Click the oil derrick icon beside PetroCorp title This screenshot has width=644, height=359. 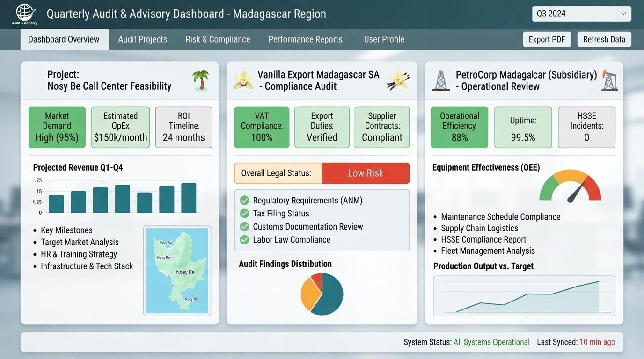pyautogui.click(x=440, y=80)
